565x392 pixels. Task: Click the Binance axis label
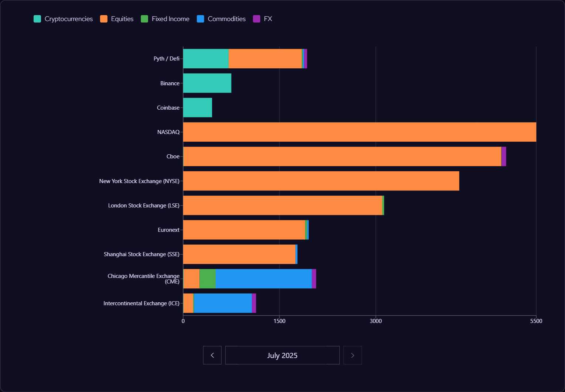(x=170, y=83)
